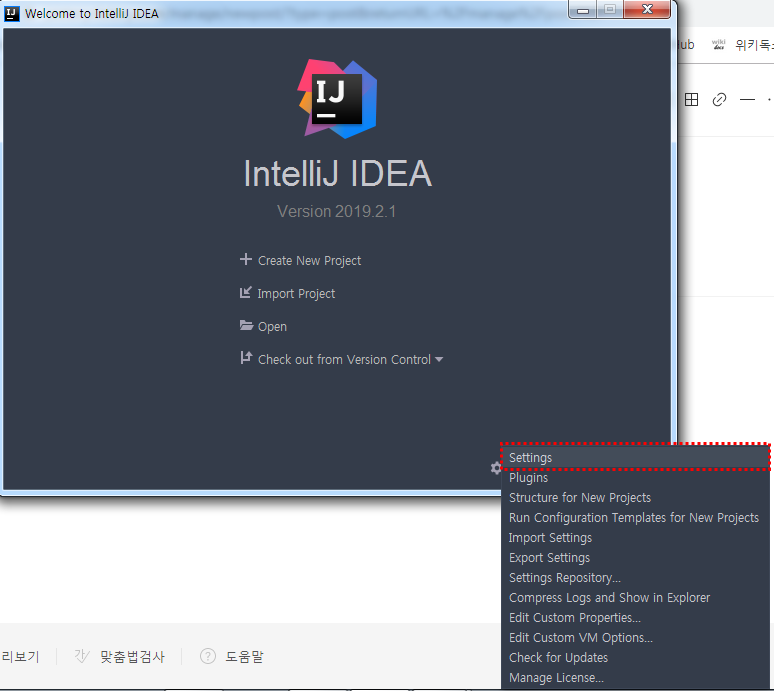
Task: Click Create New Project link
Action: click(309, 261)
